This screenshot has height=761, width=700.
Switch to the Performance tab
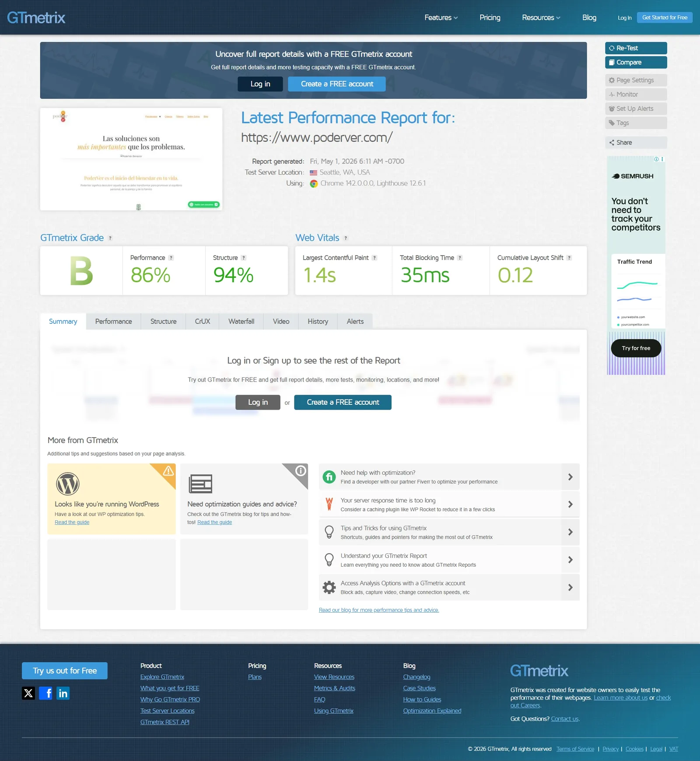pyautogui.click(x=114, y=322)
